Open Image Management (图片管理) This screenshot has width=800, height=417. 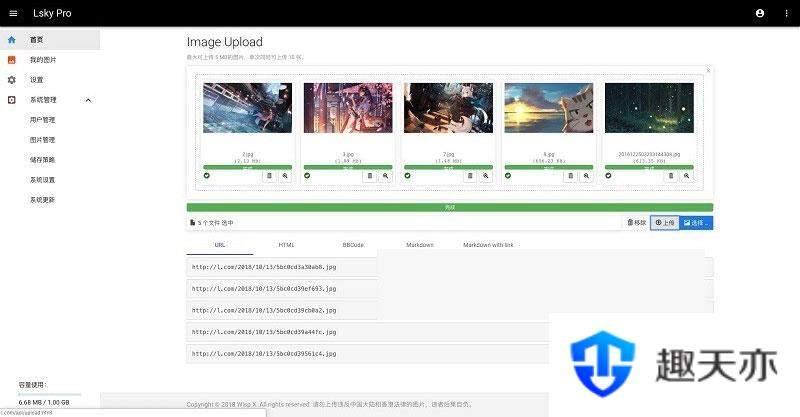(42, 140)
